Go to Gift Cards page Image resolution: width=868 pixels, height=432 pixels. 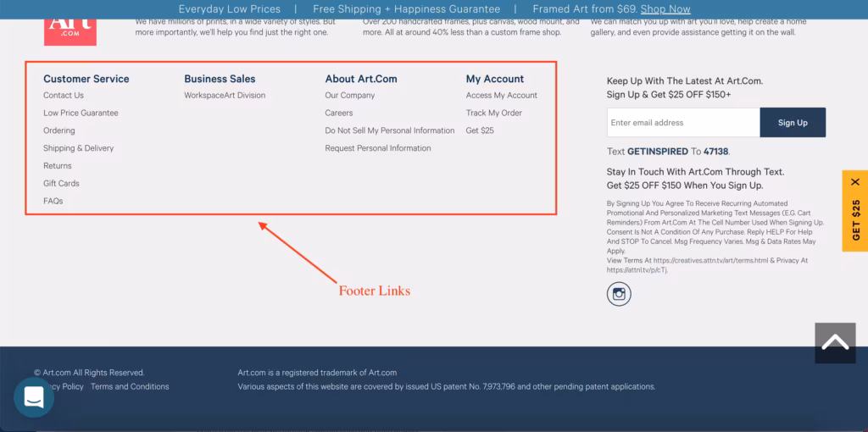click(x=61, y=183)
